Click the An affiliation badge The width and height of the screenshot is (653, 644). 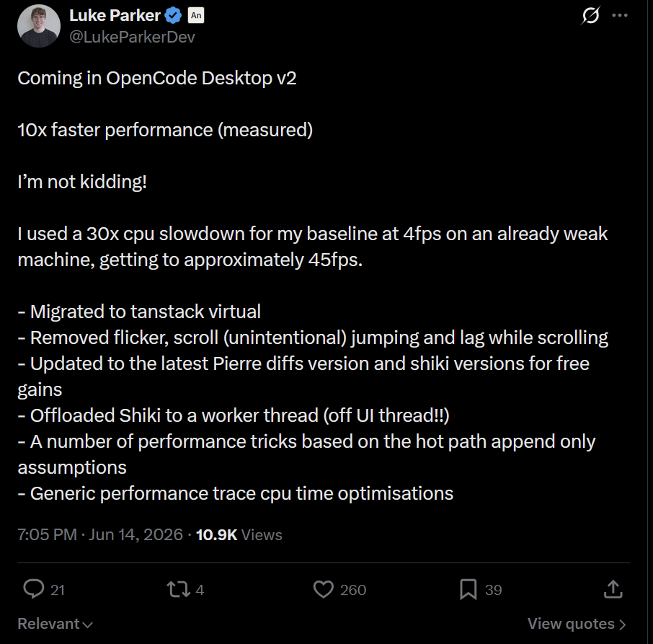click(196, 15)
